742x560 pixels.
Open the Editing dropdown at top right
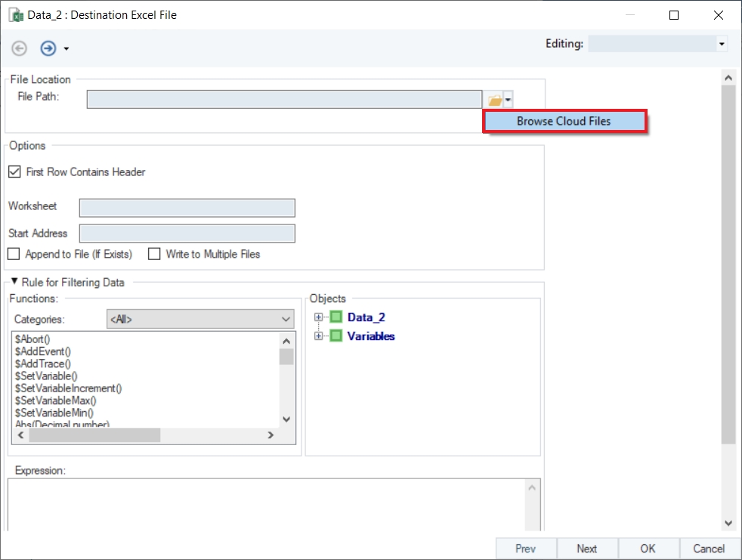click(657, 45)
